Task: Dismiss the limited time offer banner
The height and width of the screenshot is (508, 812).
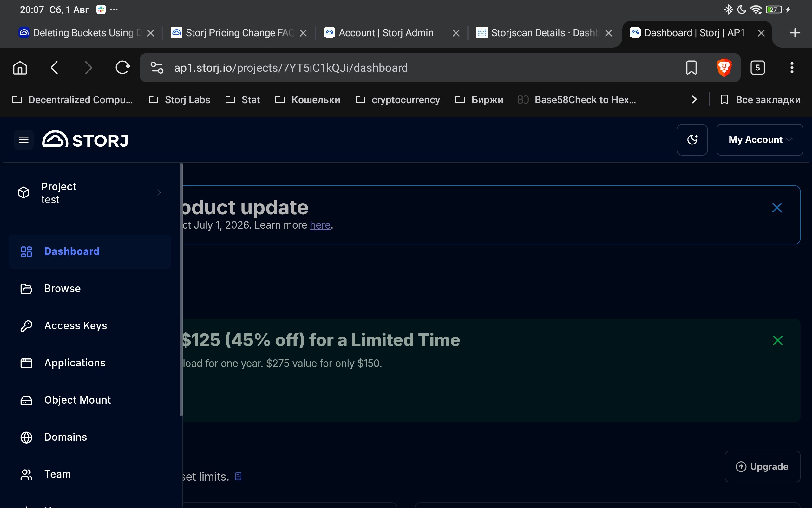Action: (777, 340)
